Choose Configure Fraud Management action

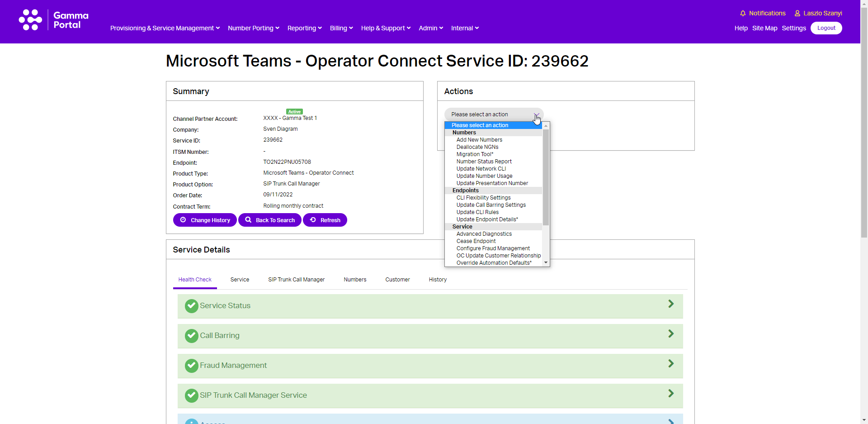[x=493, y=248]
